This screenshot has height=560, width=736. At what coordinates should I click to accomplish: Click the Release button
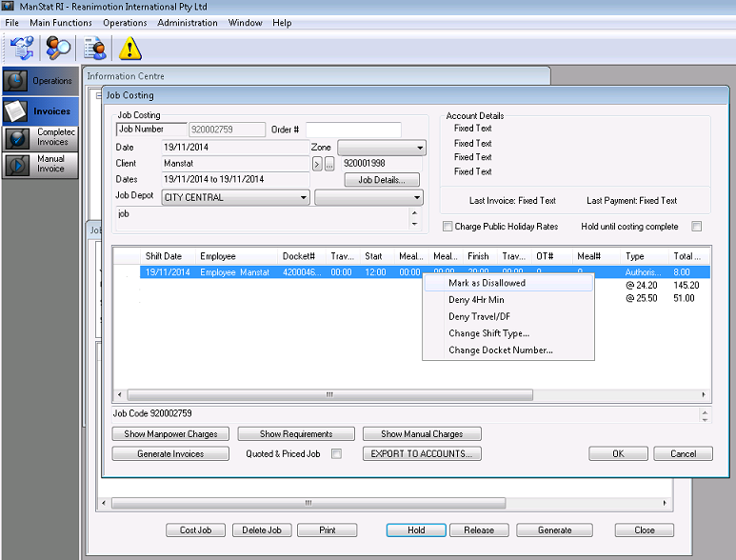(x=479, y=530)
